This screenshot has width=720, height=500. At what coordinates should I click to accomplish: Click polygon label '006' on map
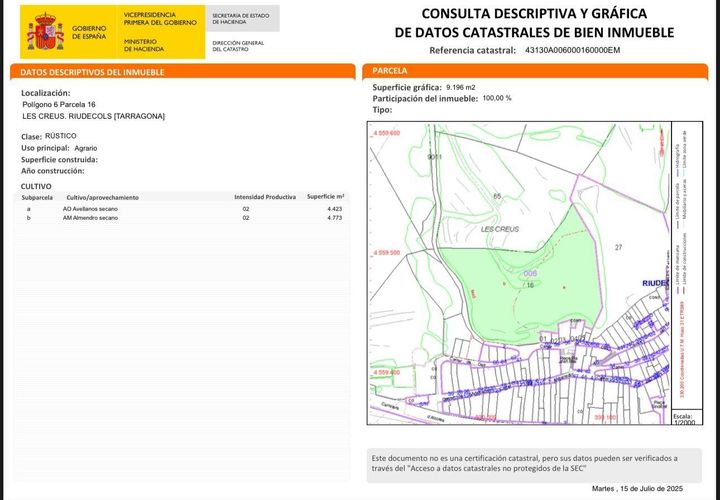tap(530, 274)
